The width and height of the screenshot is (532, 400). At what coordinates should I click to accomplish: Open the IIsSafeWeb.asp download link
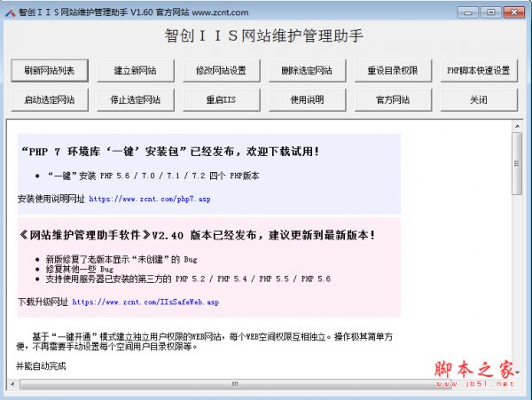[145, 302]
